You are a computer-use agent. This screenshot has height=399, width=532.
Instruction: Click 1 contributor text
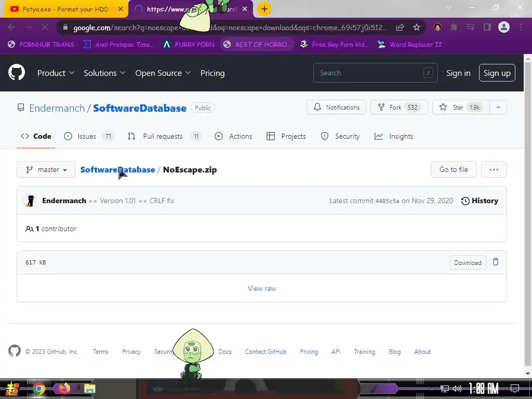(x=51, y=229)
